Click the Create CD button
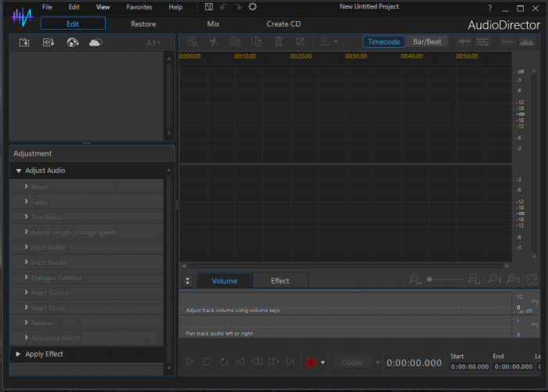This screenshot has height=392, width=548. point(283,23)
